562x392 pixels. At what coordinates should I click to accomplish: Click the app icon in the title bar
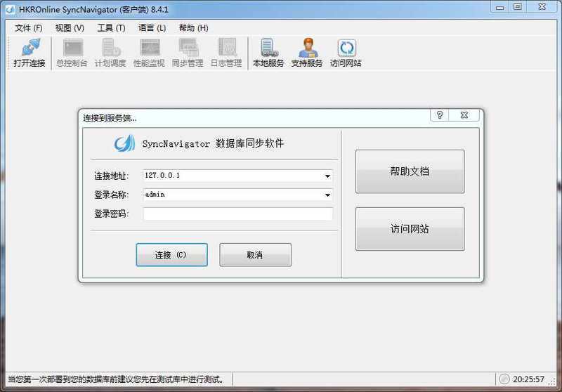click(x=10, y=9)
